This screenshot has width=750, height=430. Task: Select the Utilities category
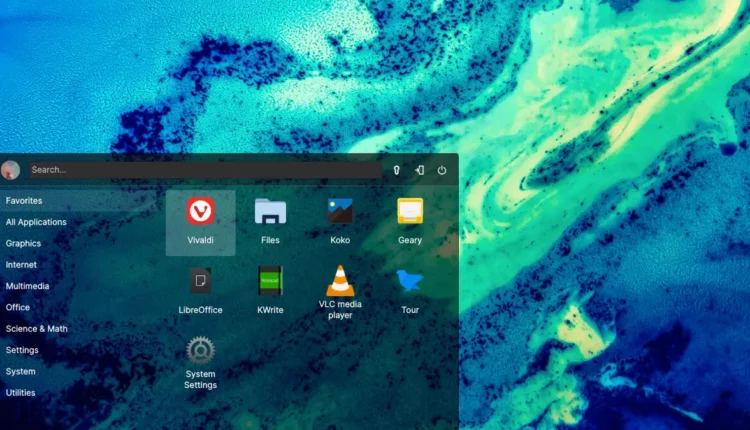pos(20,393)
